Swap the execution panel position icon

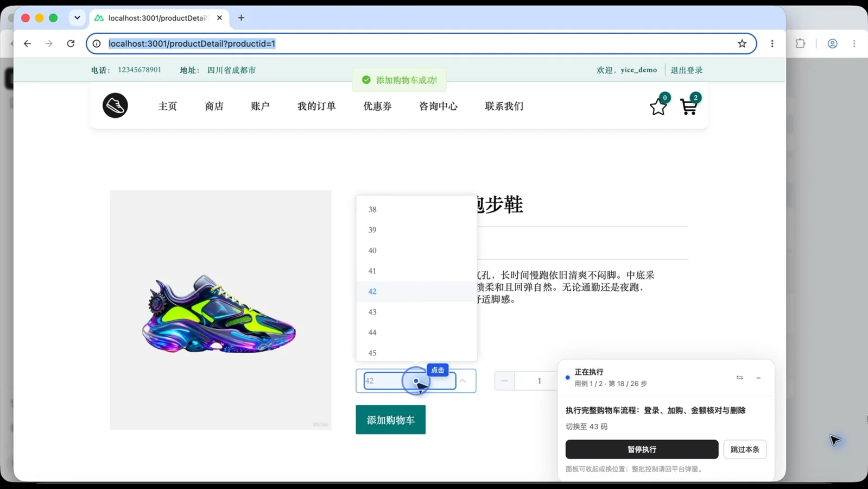click(739, 378)
